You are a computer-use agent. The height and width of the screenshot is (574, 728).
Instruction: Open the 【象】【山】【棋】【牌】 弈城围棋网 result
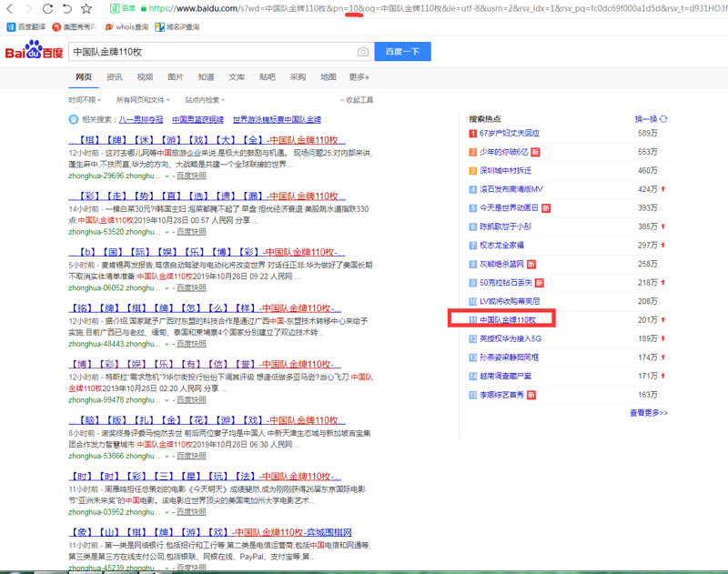210,532
